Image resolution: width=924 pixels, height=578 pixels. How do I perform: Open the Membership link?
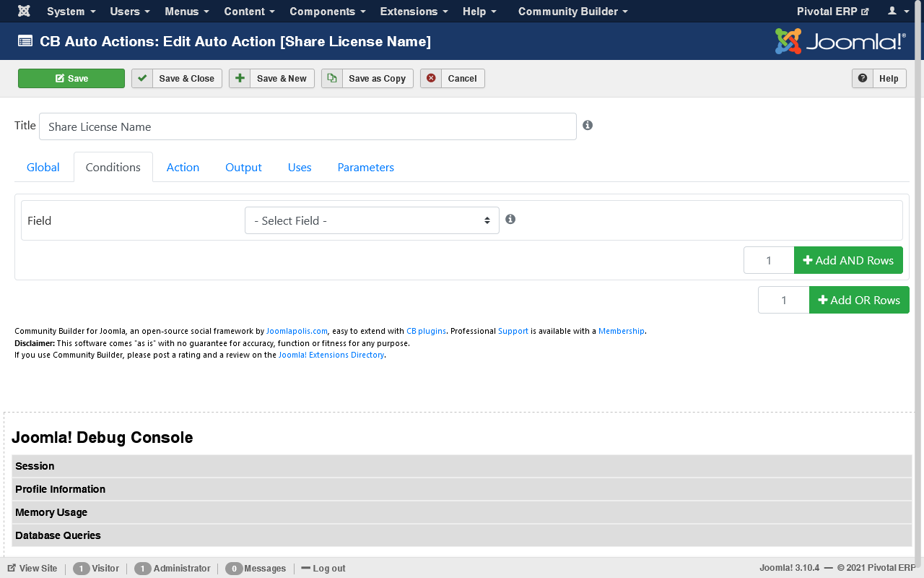[x=622, y=331]
